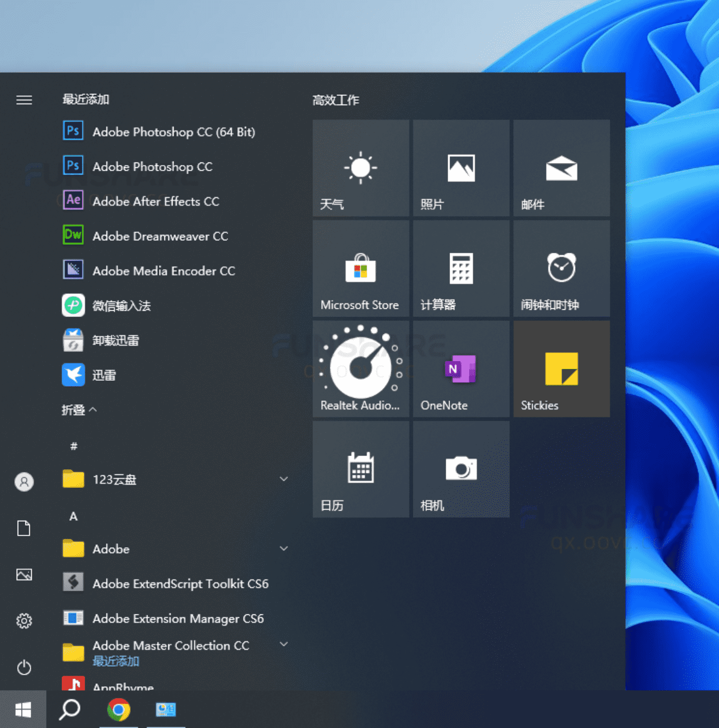
Task: Click 卸载迅雷 uninstaller entry
Action: pyautogui.click(x=175, y=340)
